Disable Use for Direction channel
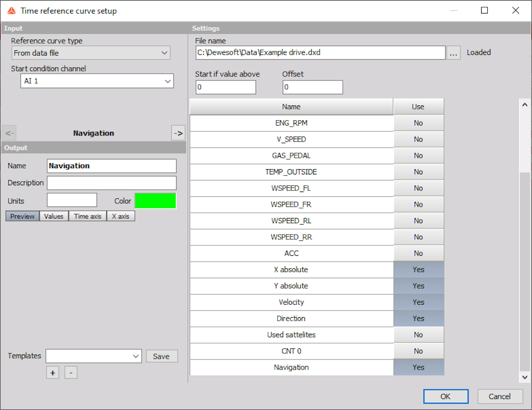Screen dimensions: 532x410 coord(418,318)
